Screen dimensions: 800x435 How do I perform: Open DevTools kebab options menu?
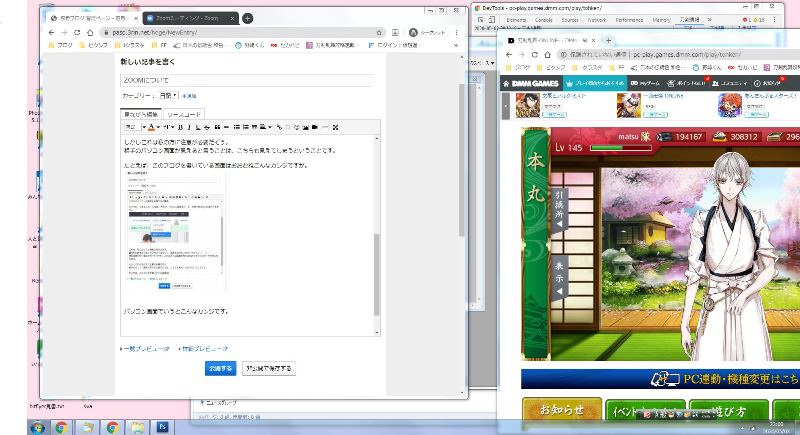point(774,19)
